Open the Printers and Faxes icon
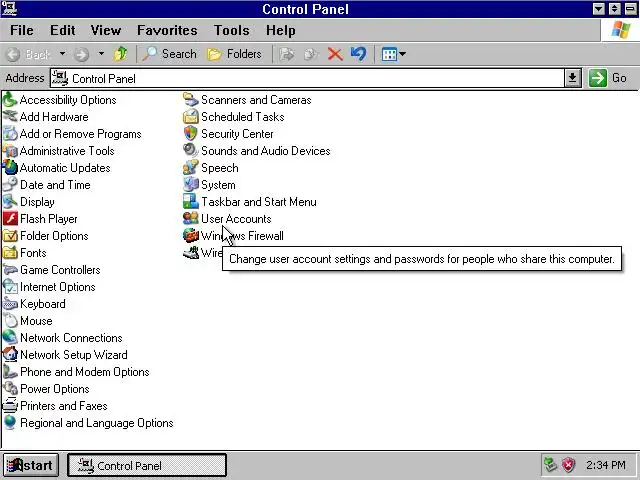The image size is (640, 480). click(10, 406)
